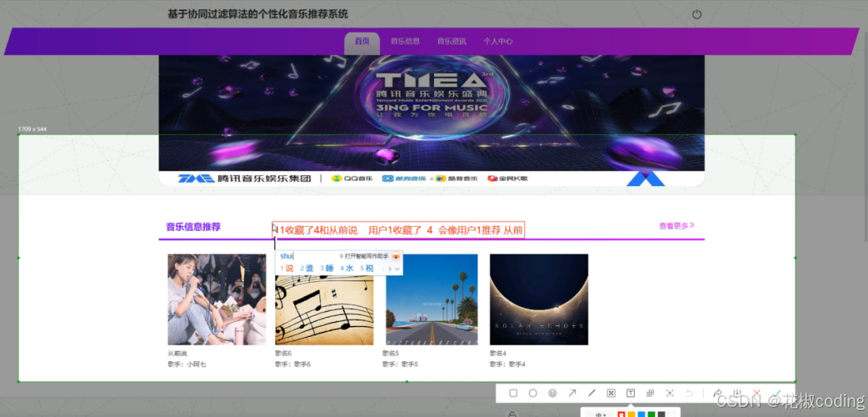
Task: Click the song title 从前说
Action: click(x=177, y=353)
